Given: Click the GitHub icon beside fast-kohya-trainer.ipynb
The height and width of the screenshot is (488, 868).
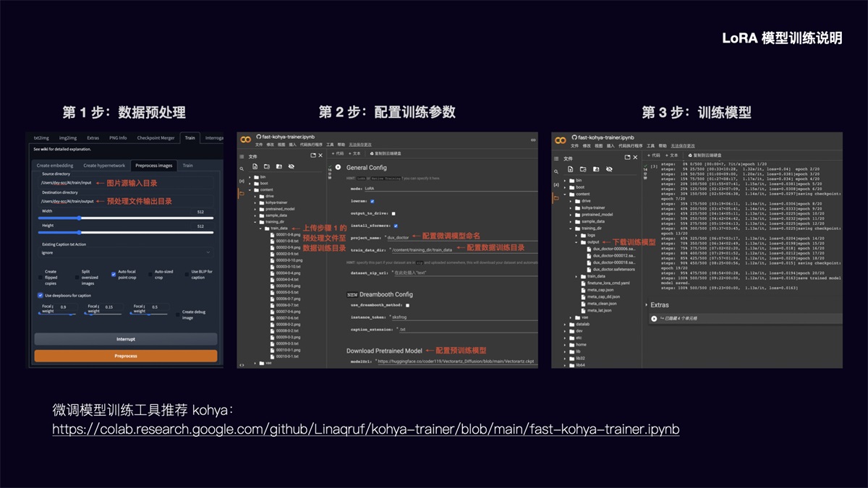Looking at the screenshot, I should (259, 136).
